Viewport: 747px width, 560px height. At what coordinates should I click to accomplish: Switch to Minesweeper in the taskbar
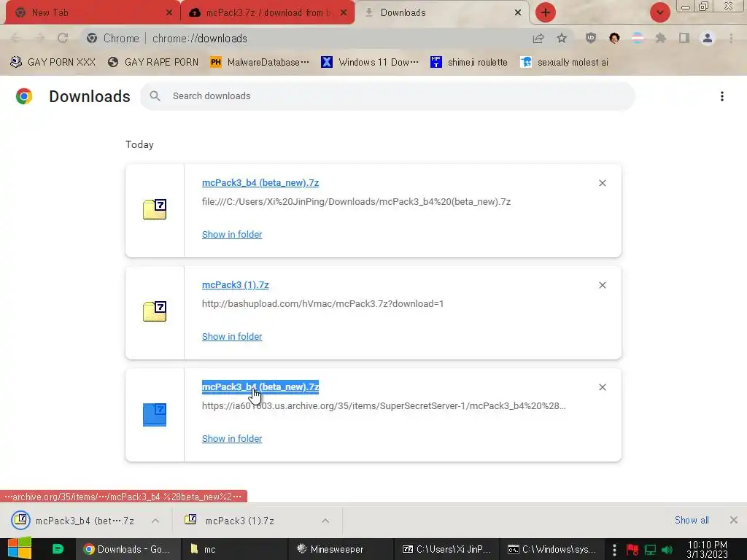click(341, 549)
